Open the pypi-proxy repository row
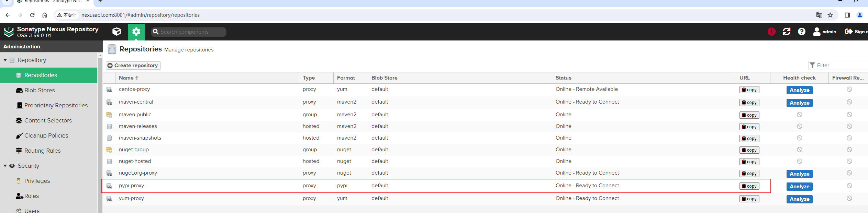The width and height of the screenshot is (868, 213). (x=485, y=186)
